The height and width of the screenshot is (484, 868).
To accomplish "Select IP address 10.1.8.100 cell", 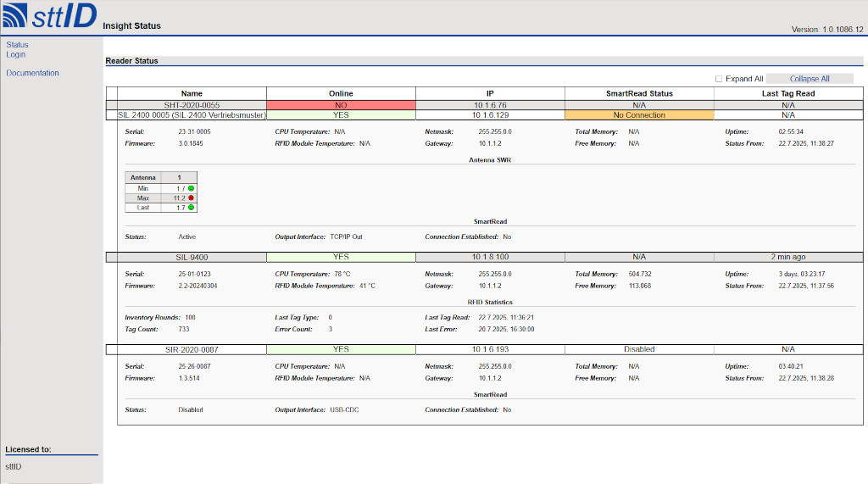I will tap(490, 256).
